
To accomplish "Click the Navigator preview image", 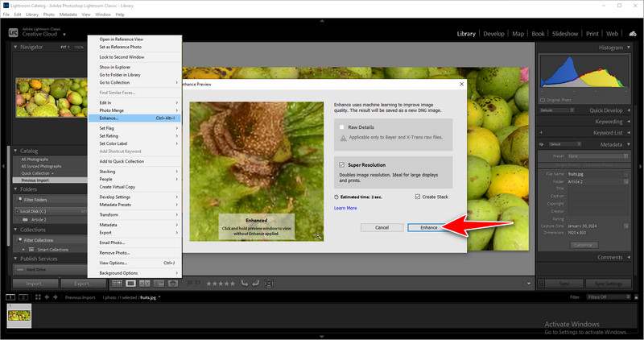I will 52,97.
